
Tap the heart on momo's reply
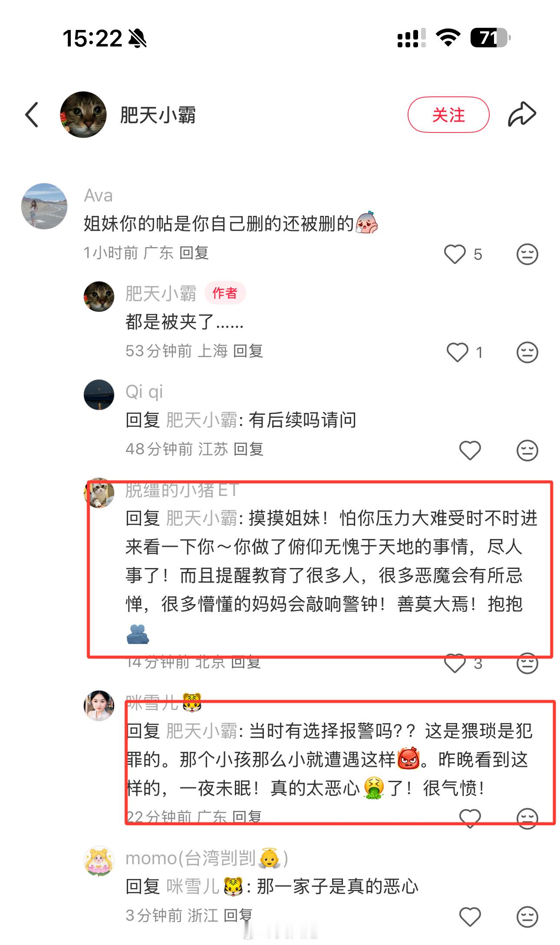point(470,917)
